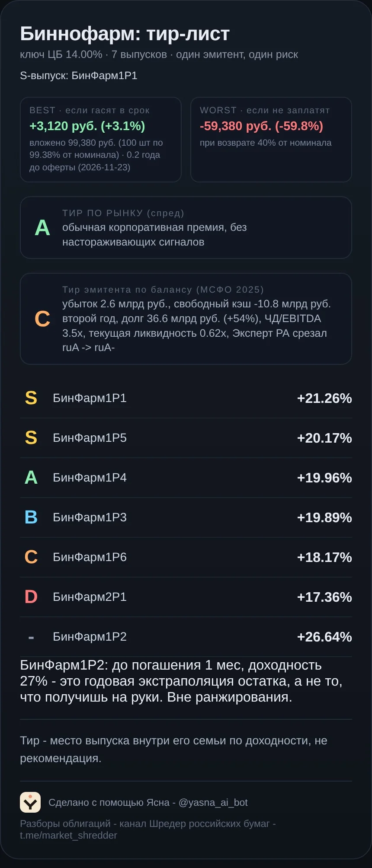Viewport: 372px width, 868px height.
Task: Click the orange C tier badge for БинФарм1Р6
Action: click(31, 557)
